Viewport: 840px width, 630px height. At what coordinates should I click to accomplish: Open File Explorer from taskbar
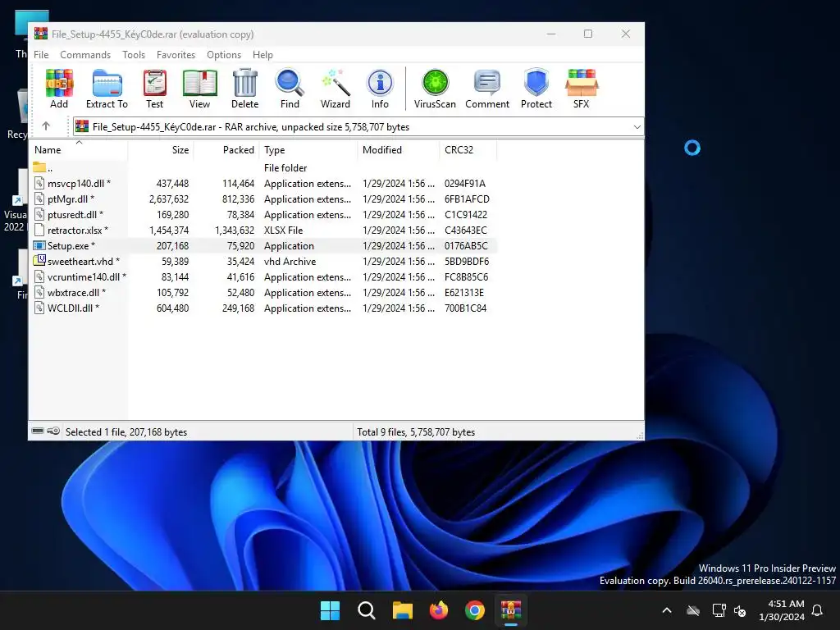click(402, 610)
